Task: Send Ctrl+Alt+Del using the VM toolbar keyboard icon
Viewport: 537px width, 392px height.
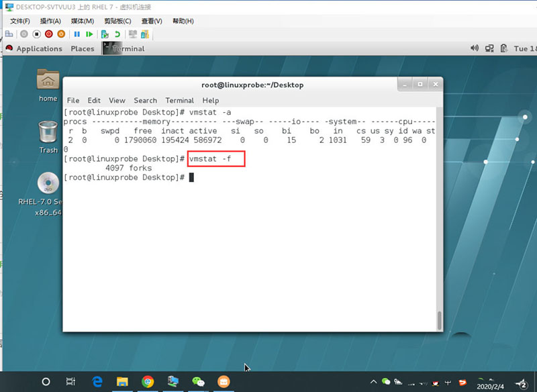Action: [x=9, y=35]
